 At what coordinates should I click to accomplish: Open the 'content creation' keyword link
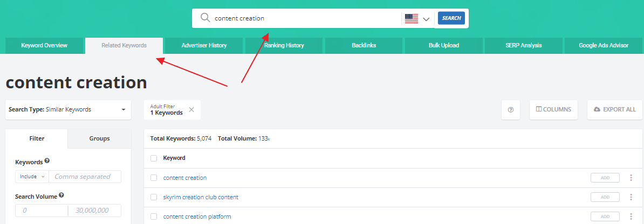(185, 178)
